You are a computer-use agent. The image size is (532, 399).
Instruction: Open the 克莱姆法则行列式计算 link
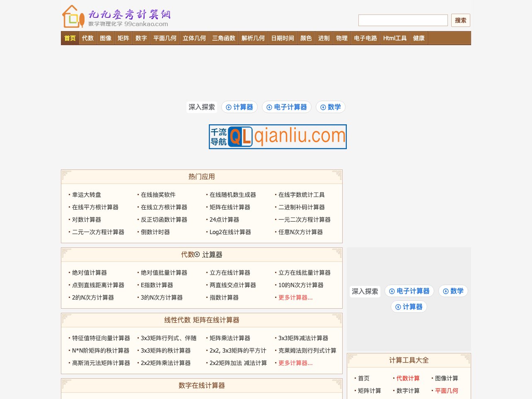coord(306,351)
